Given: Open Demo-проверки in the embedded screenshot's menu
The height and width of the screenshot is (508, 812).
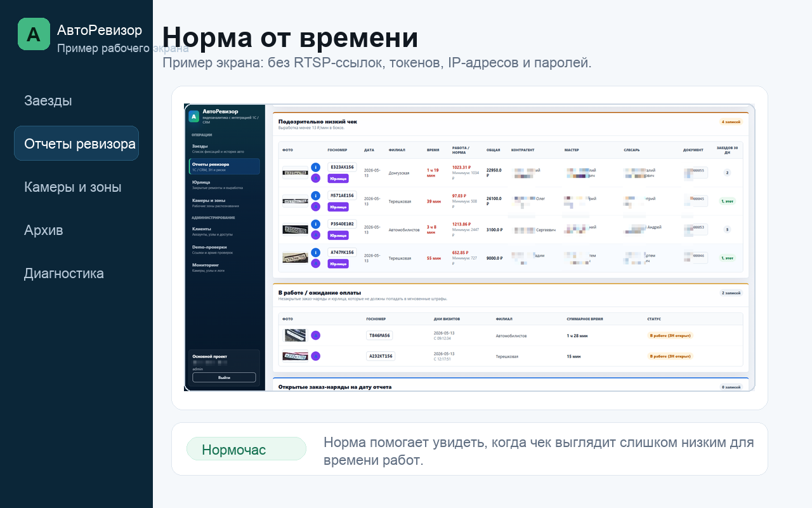Looking at the screenshot, I should 224,249.
